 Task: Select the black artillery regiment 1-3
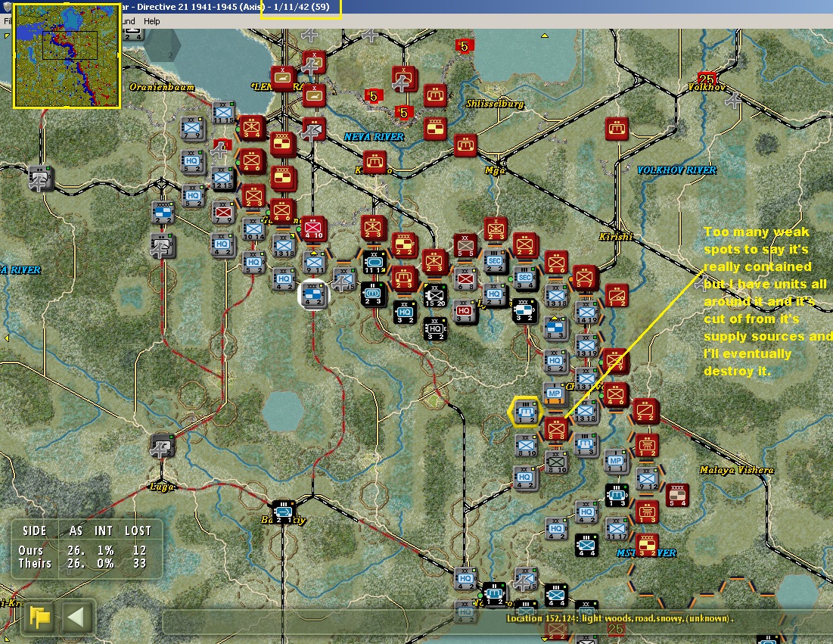click(x=617, y=496)
